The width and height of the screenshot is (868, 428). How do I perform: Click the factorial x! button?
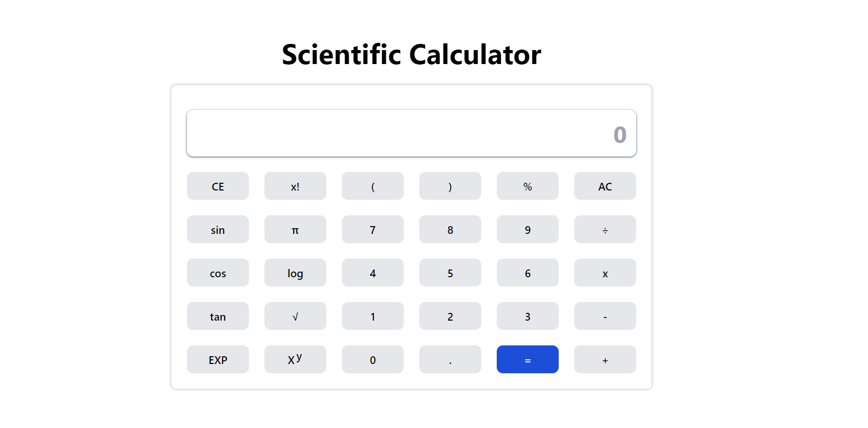[295, 186]
